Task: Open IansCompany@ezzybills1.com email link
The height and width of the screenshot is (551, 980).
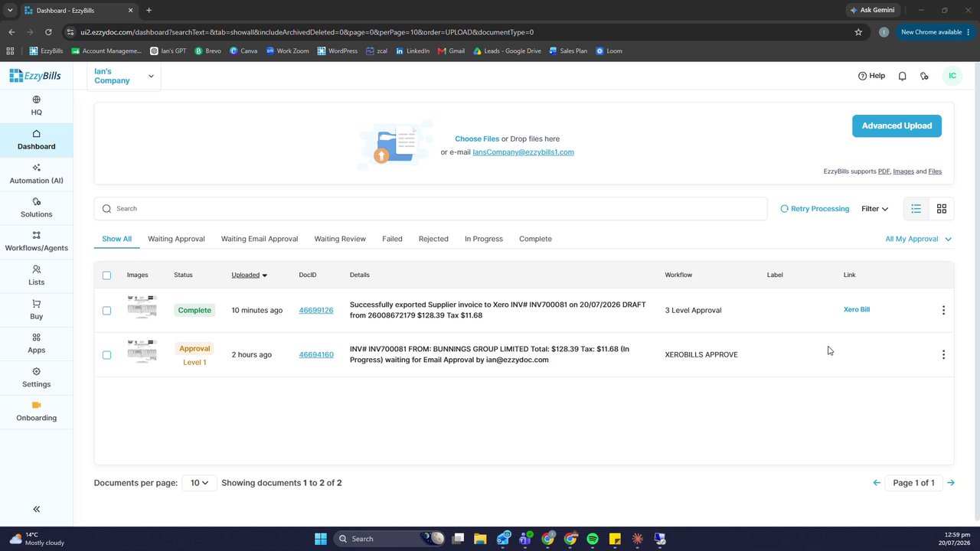Action: pyautogui.click(x=523, y=152)
